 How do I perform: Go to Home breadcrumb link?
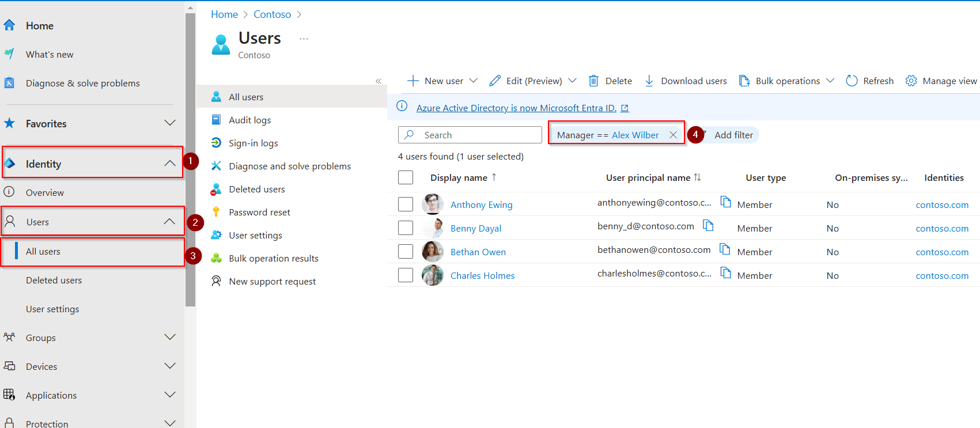224,14
